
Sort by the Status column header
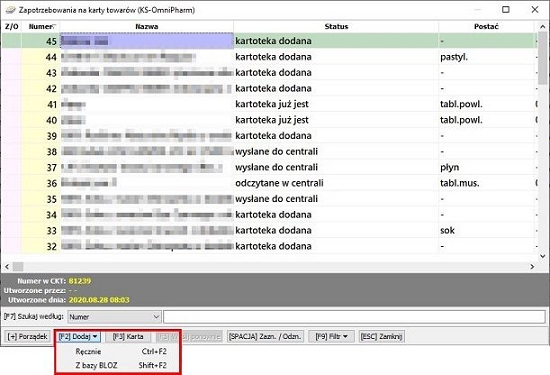point(336,27)
